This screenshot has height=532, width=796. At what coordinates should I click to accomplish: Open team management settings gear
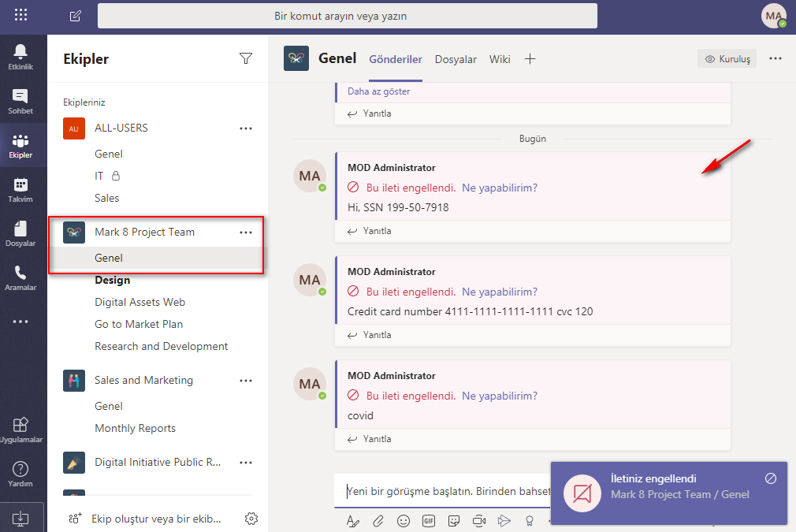tap(251, 519)
